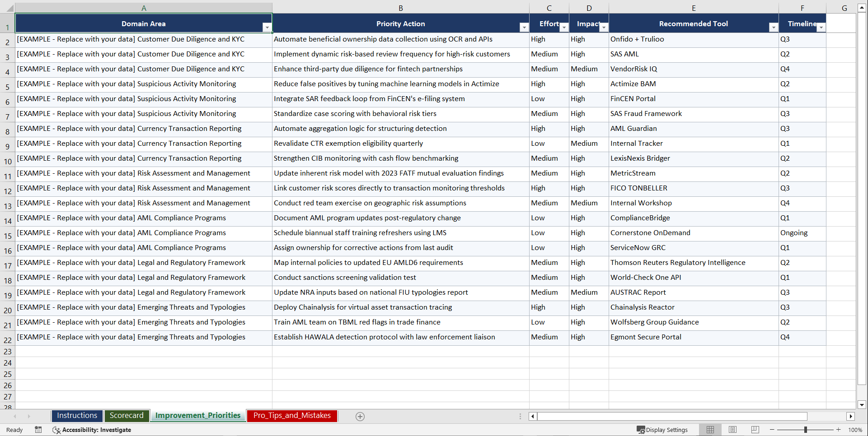Add a new worksheet with the plus icon
This screenshot has width=868, height=436.
tap(360, 416)
